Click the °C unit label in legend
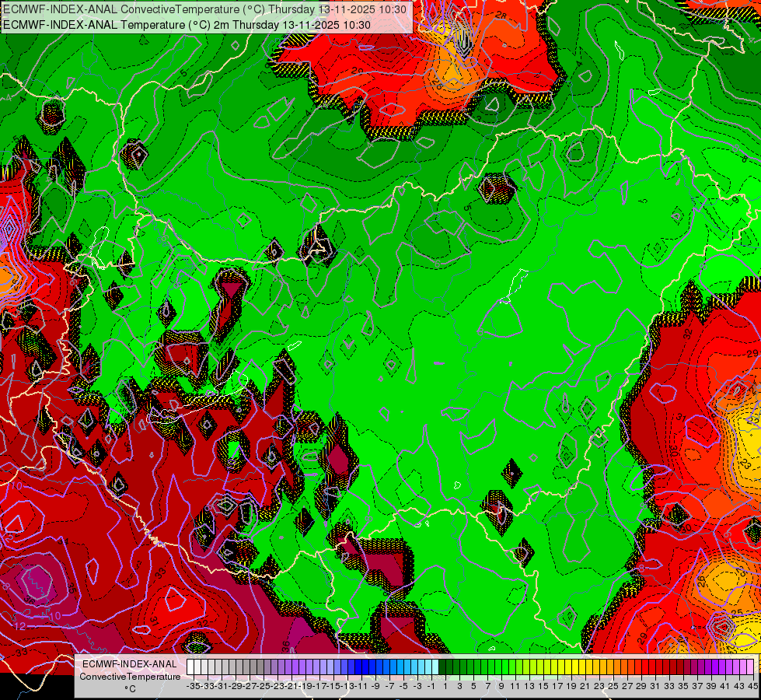Viewport: 761px width, 700px height. coord(130,688)
